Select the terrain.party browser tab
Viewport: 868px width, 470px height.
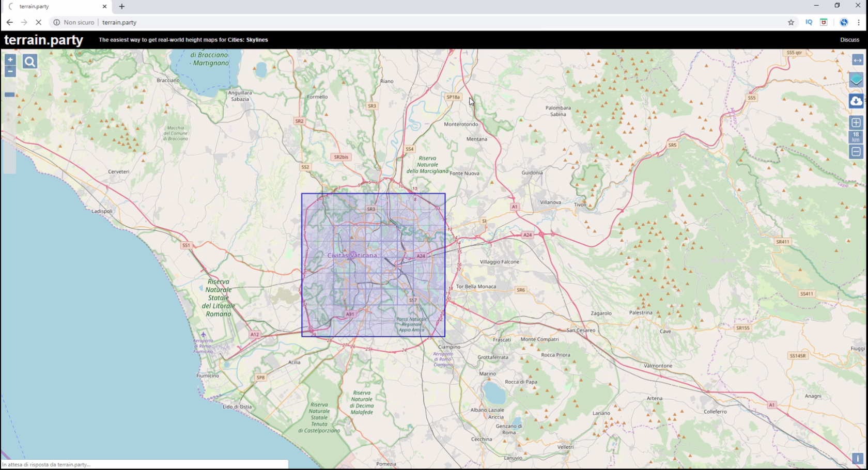(57, 7)
